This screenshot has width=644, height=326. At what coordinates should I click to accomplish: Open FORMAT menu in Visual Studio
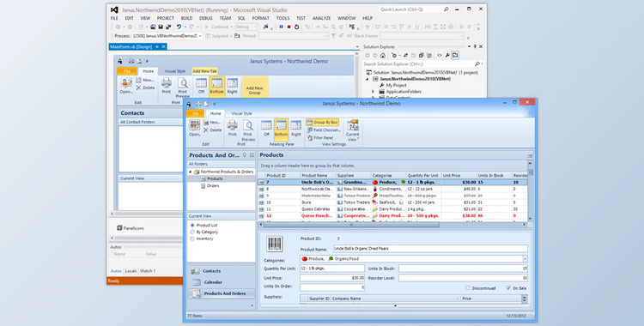click(x=260, y=18)
